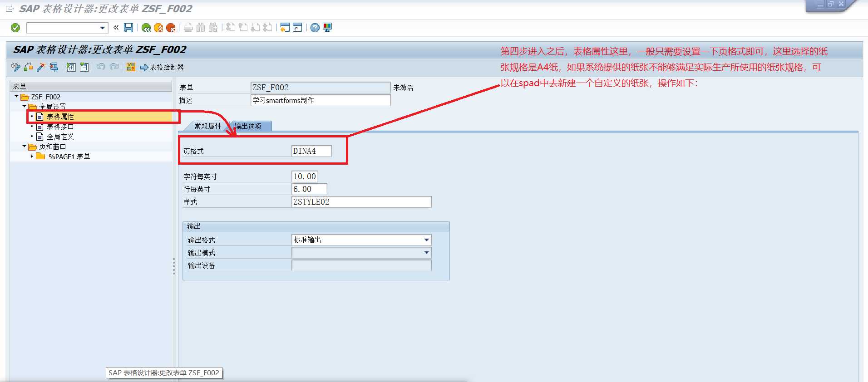
Task: Open Help with the question mark icon
Action: (x=315, y=28)
